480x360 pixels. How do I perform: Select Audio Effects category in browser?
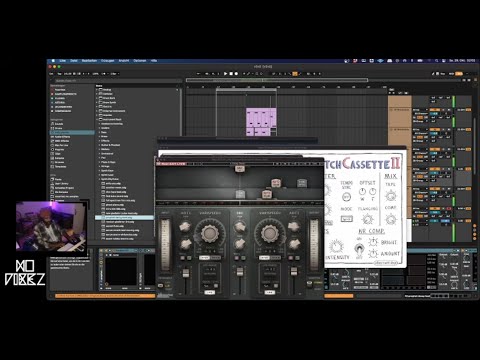coord(63,137)
